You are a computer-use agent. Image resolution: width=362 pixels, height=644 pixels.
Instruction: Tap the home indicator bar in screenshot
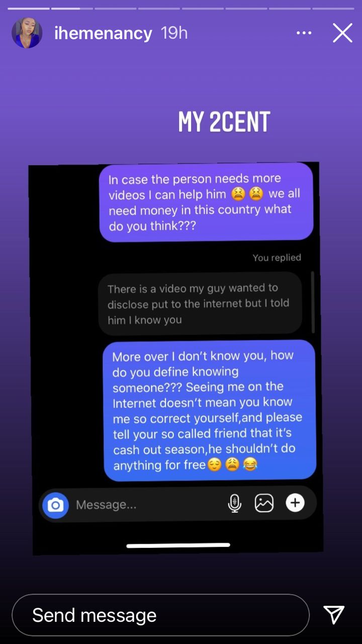[x=178, y=545]
